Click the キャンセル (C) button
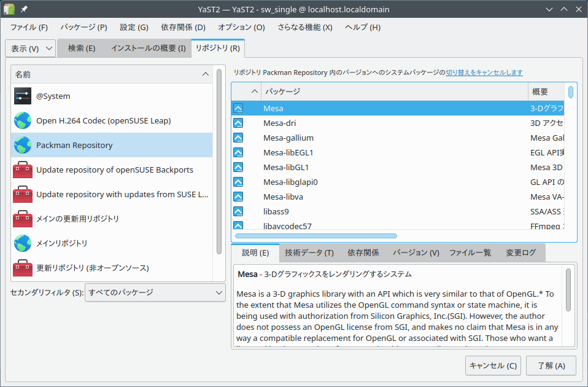This screenshot has width=588, height=387. click(493, 365)
